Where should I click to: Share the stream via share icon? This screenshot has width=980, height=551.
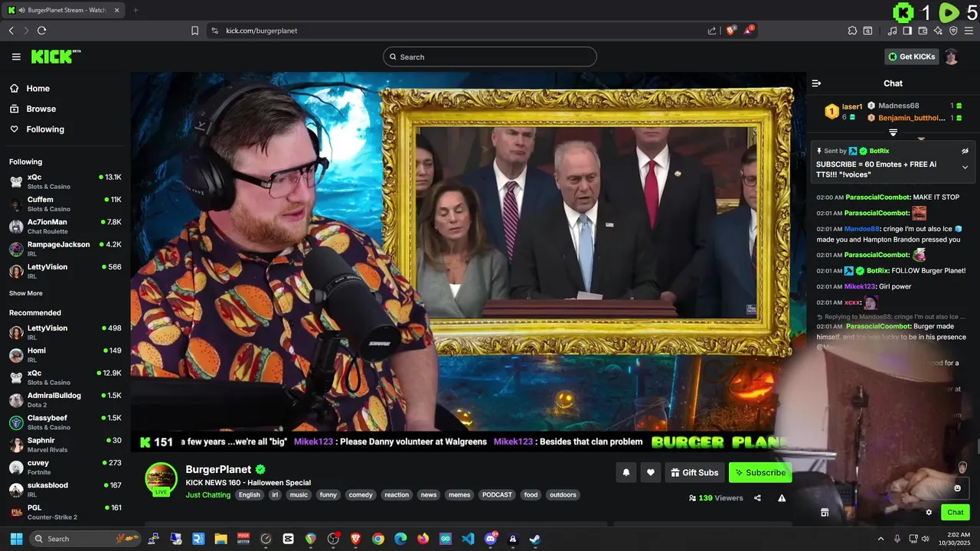coord(757,498)
